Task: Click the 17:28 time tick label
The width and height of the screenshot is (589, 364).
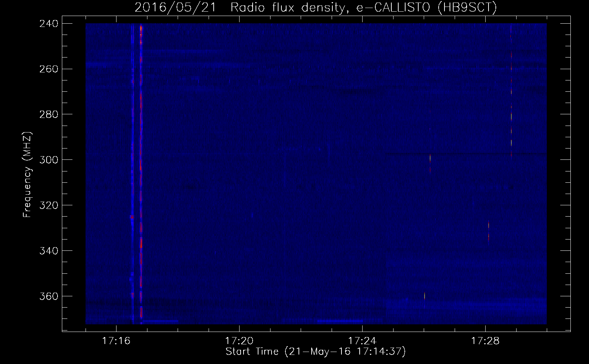Action: coord(485,341)
